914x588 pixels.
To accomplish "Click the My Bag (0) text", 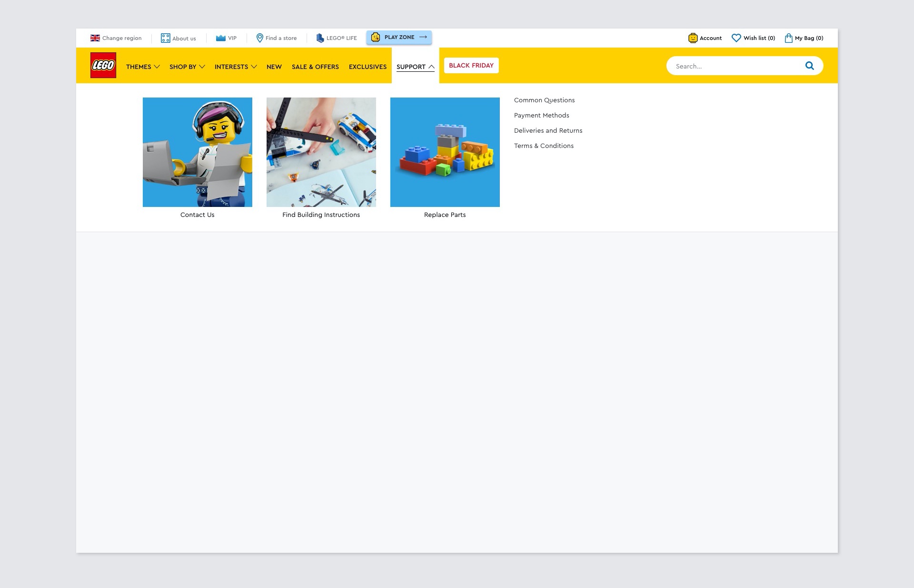I will pos(809,38).
